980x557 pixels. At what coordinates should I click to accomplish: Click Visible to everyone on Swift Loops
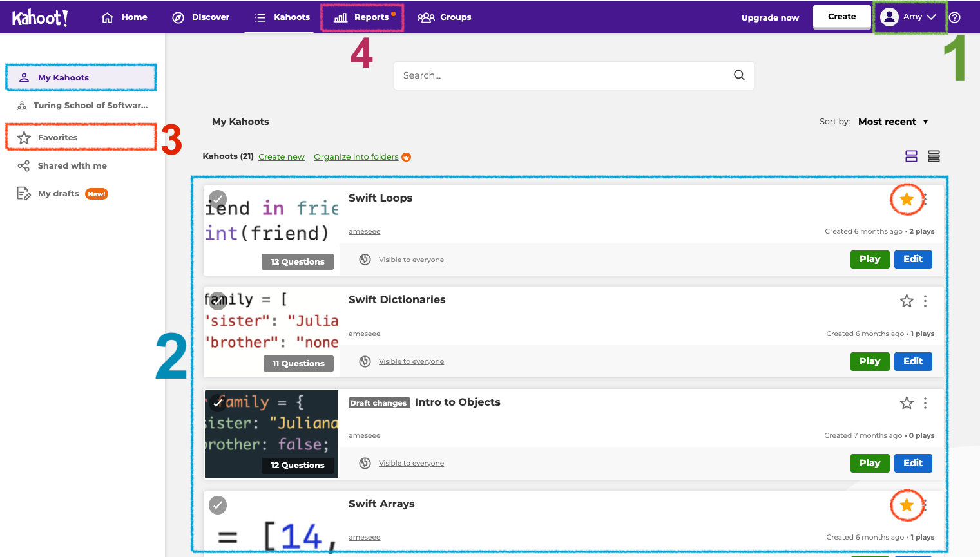click(x=411, y=260)
